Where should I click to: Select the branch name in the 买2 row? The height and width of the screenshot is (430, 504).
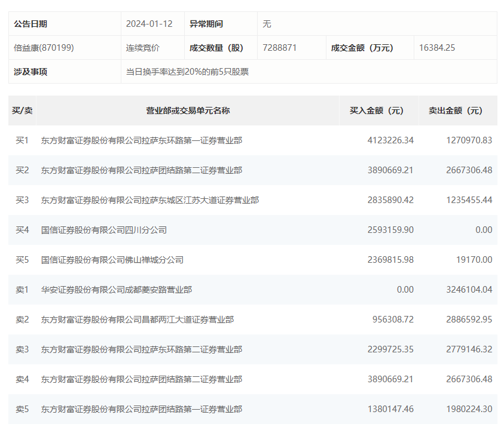(142, 170)
